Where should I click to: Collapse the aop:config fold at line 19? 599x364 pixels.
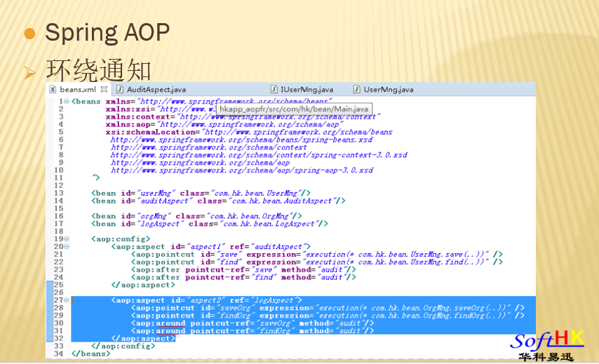point(67,238)
